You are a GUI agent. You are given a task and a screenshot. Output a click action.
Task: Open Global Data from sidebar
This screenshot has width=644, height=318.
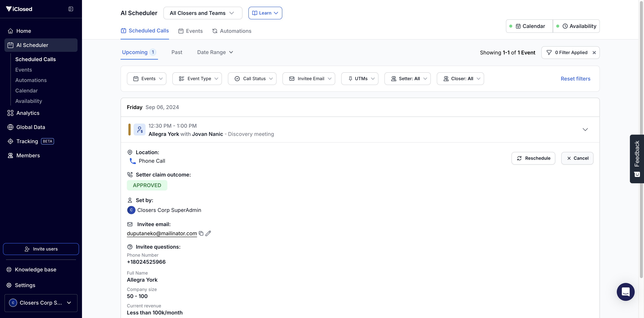click(31, 127)
